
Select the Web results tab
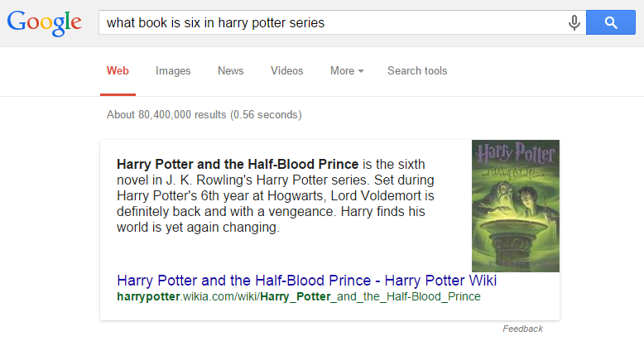pos(118,71)
